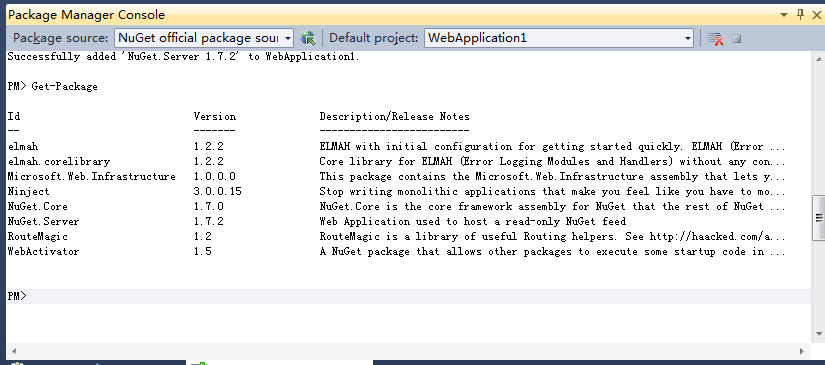The width and height of the screenshot is (825, 365).
Task: Open window position arrow menu
Action: tap(784, 15)
